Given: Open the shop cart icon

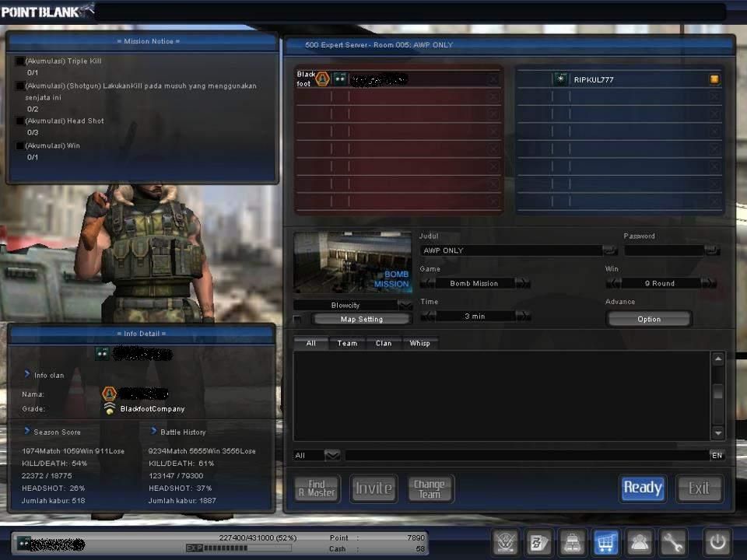Looking at the screenshot, I should pos(605,542).
